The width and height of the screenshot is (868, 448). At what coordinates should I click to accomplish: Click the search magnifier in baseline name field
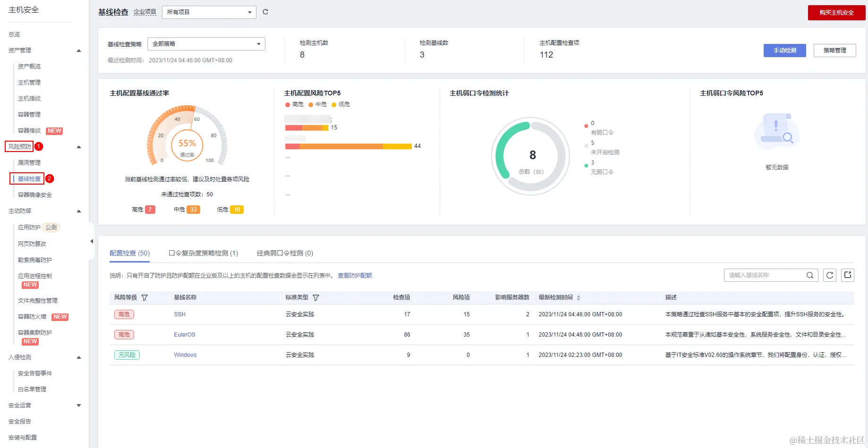tap(810, 275)
